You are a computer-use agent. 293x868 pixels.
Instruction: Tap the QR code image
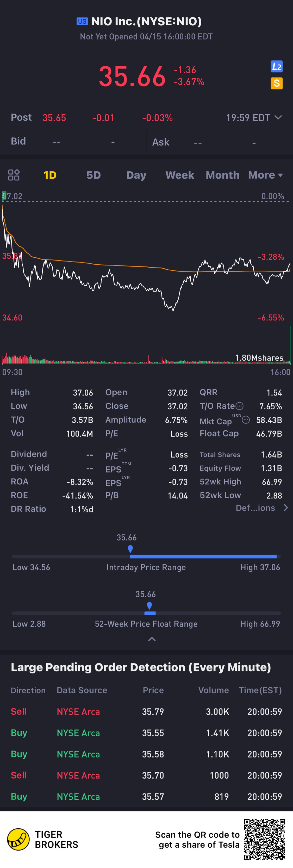coord(265,839)
